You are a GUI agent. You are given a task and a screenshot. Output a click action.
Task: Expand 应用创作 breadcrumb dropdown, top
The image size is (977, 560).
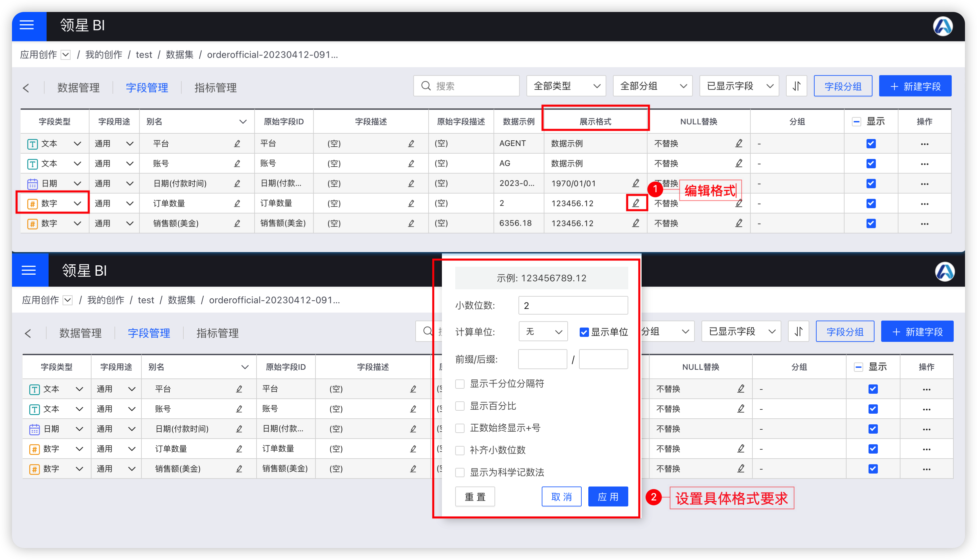(66, 55)
